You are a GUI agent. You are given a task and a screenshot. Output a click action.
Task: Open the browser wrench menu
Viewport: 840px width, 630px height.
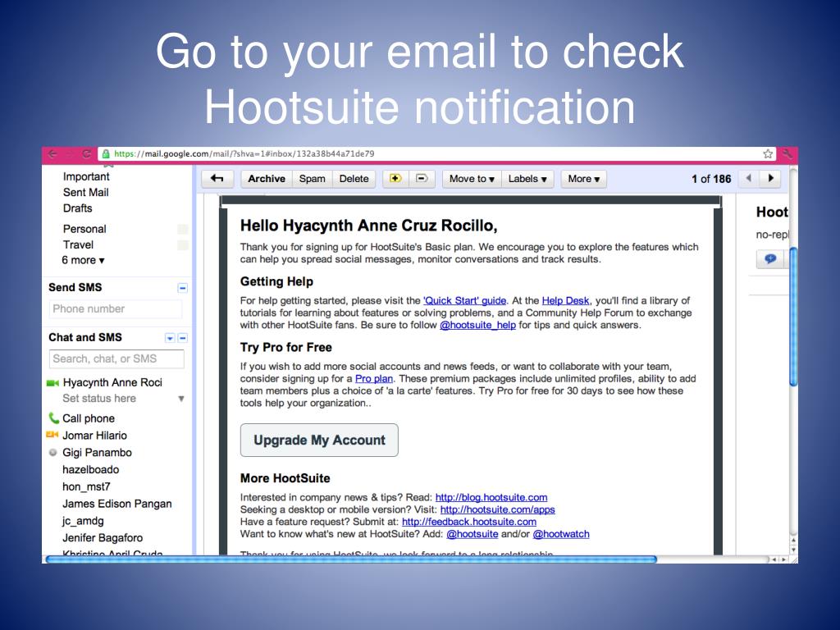(x=787, y=153)
